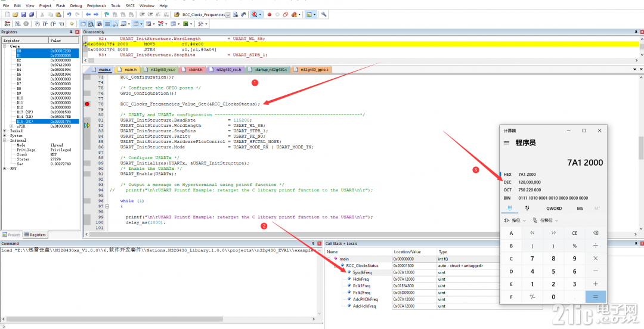644x329 pixels.
Task: Open the find text combo box dropdown
Action: pyautogui.click(x=228, y=14)
